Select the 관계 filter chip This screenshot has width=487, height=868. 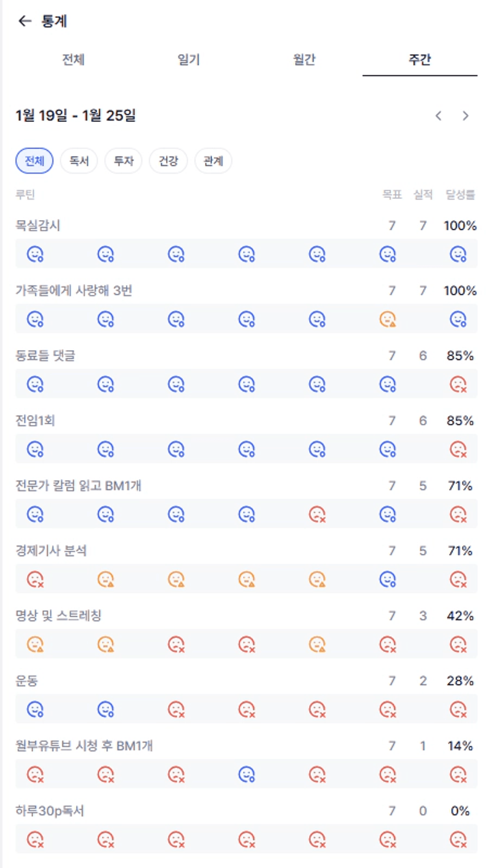click(x=213, y=161)
